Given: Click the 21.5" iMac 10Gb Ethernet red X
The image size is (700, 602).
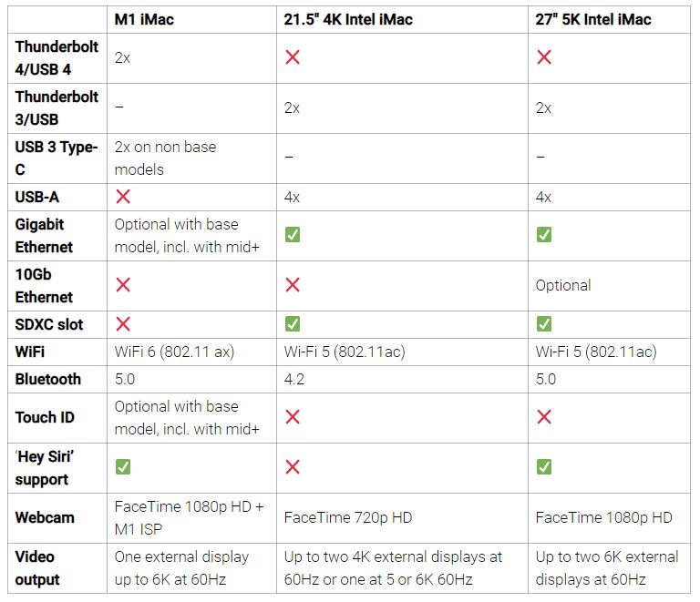Looking at the screenshot, I should 293,284.
